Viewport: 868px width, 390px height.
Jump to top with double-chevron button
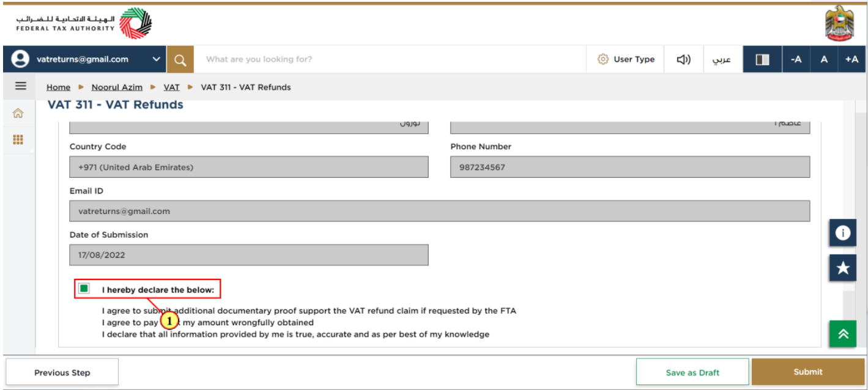coord(842,334)
